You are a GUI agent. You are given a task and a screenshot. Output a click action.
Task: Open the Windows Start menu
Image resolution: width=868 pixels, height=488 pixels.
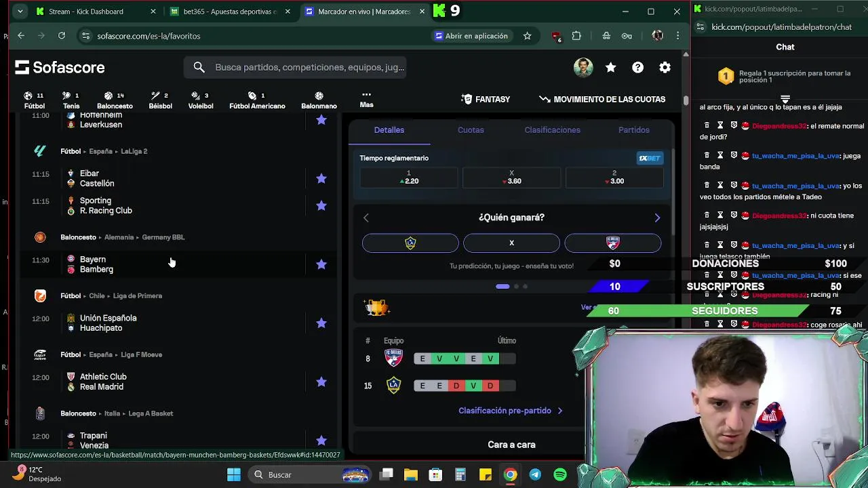coord(233,474)
